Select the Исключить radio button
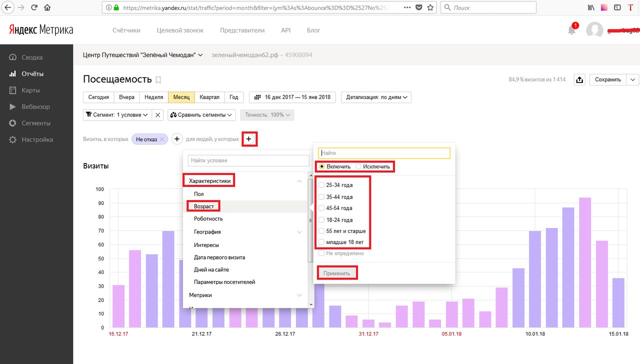Viewport: 640px width, 364px height. click(x=358, y=166)
